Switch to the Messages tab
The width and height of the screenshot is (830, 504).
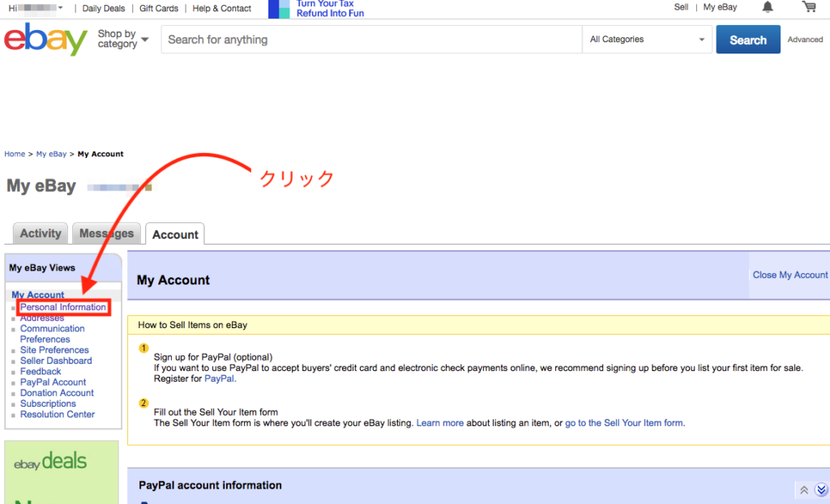106,233
